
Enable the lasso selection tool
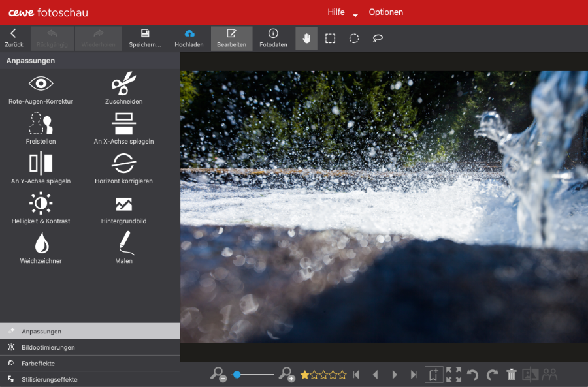click(378, 39)
